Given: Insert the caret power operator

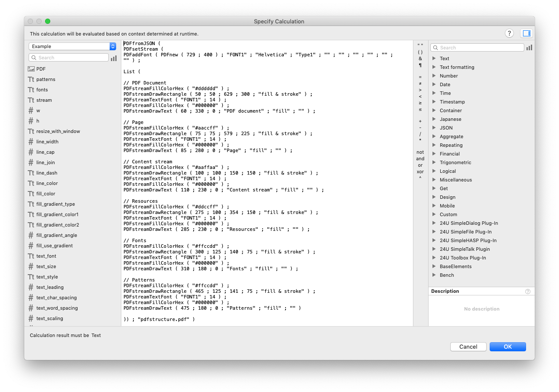Looking at the screenshot, I should click(420, 178).
